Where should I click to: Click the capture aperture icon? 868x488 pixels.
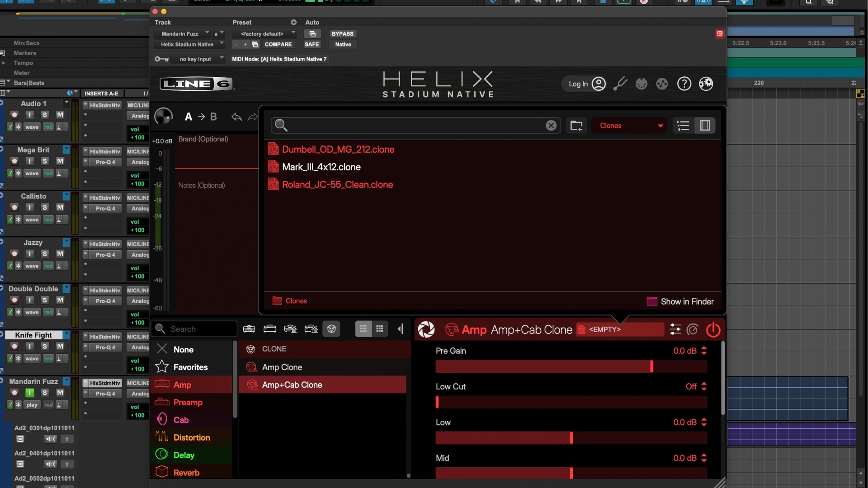click(x=426, y=329)
